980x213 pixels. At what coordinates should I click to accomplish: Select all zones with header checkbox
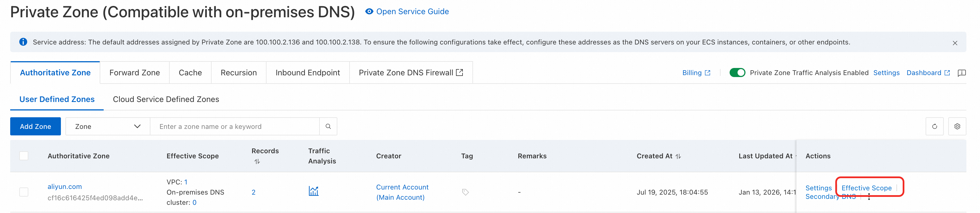point(24,156)
